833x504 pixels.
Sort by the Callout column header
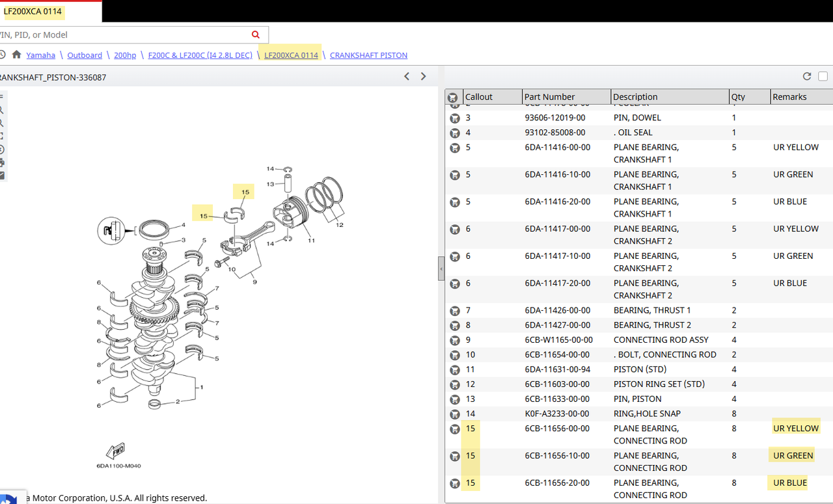coord(492,97)
